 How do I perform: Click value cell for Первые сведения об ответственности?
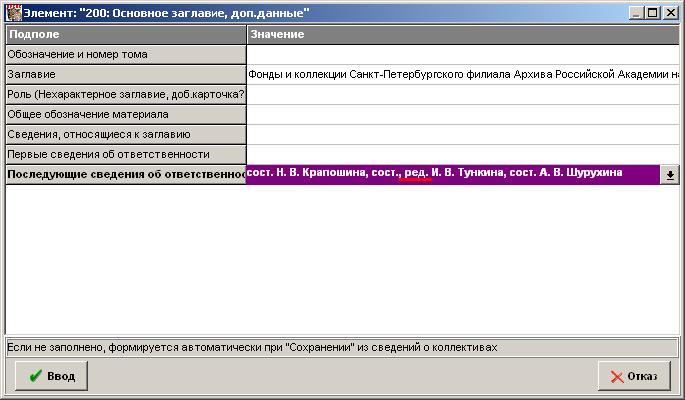pyautogui.click(x=463, y=155)
